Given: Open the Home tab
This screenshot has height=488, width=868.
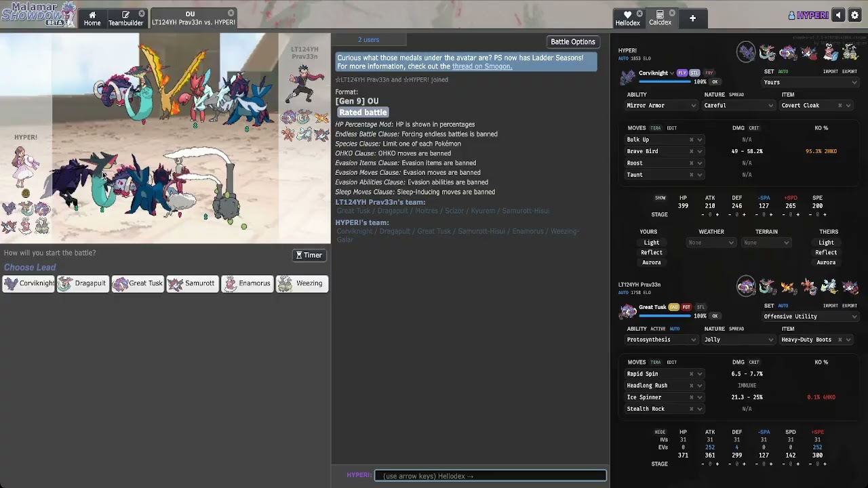Looking at the screenshot, I should (x=92, y=18).
